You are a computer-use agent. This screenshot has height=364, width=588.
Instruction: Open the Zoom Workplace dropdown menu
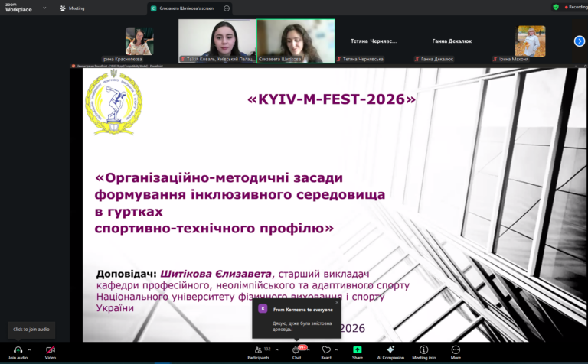coord(44,8)
